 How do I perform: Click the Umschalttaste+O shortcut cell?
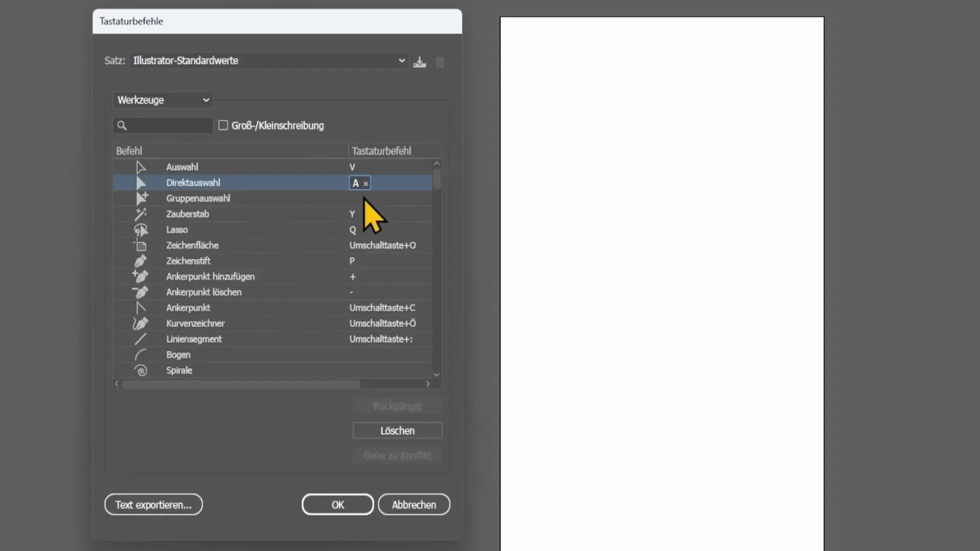click(383, 245)
